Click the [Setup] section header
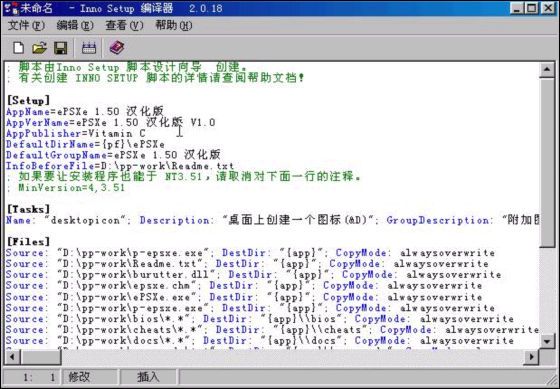The width and height of the screenshot is (560, 389). coord(28,100)
